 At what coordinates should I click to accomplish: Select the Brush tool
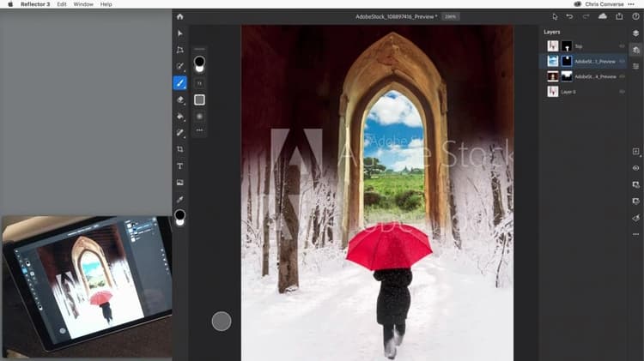click(180, 83)
